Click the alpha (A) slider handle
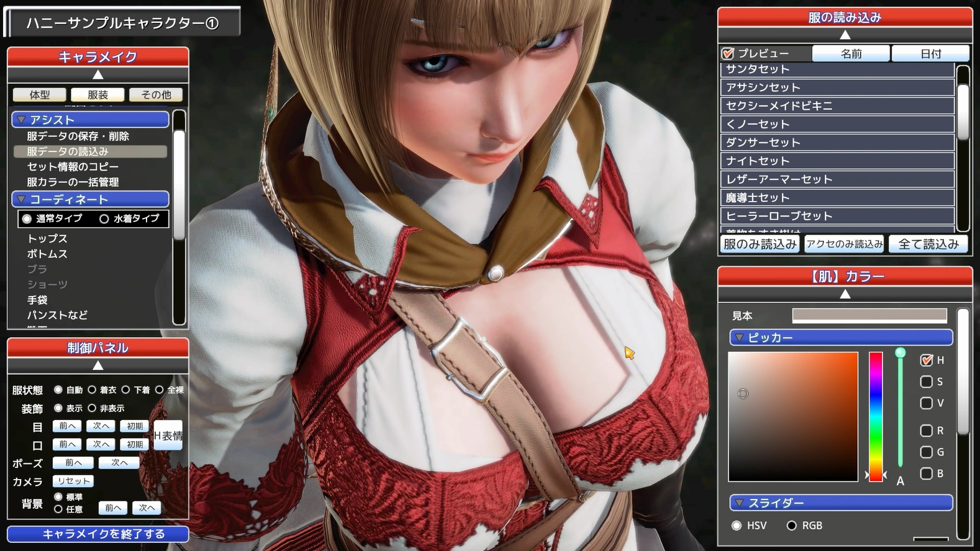This screenshot has height=551, width=980. click(x=900, y=352)
